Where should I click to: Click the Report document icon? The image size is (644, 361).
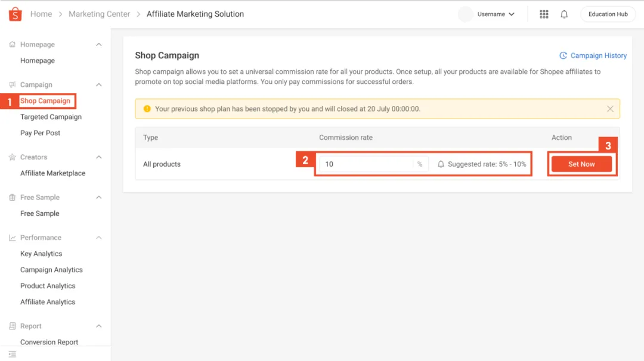point(13,326)
